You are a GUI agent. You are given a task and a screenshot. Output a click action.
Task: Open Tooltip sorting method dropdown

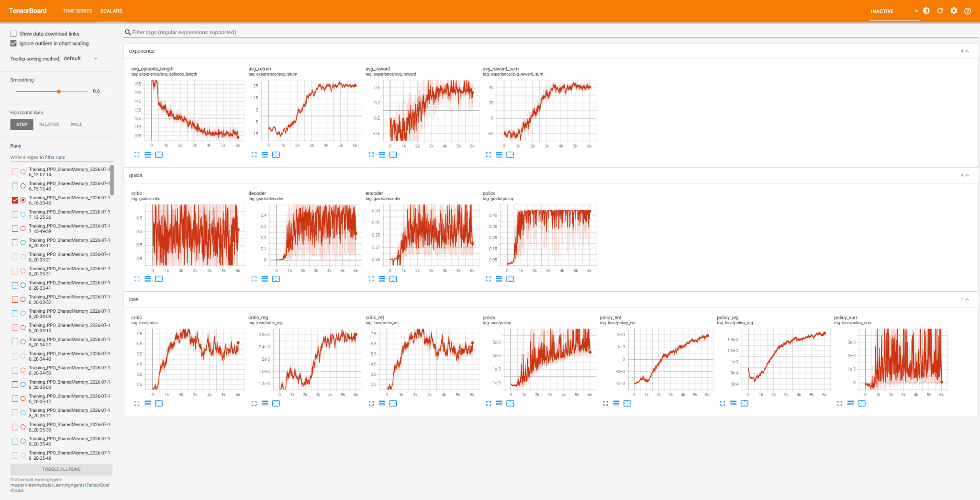tap(81, 58)
